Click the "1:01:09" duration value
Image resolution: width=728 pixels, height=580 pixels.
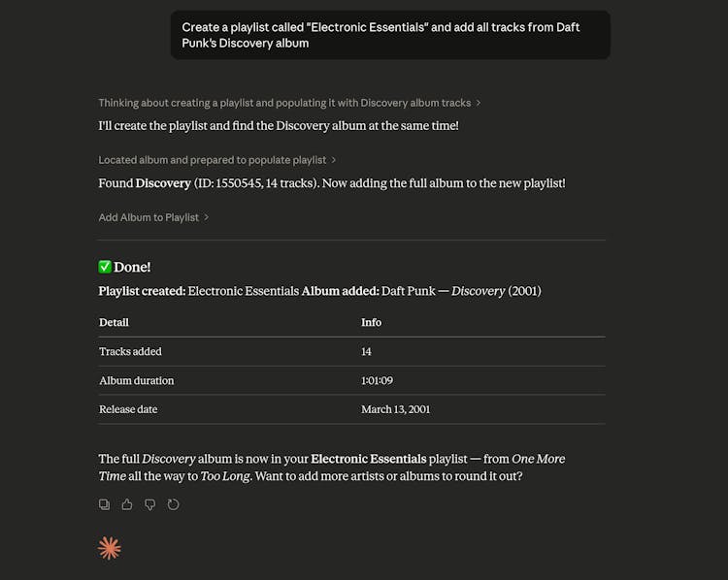pos(377,380)
